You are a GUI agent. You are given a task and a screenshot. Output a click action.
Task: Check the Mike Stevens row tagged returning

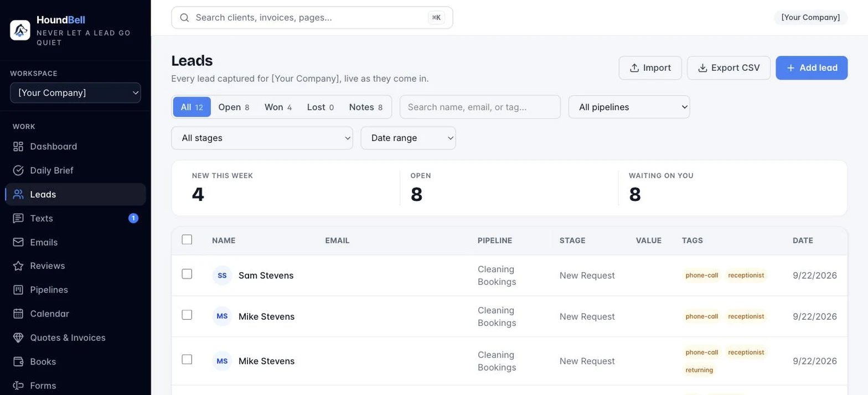coord(187,360)
